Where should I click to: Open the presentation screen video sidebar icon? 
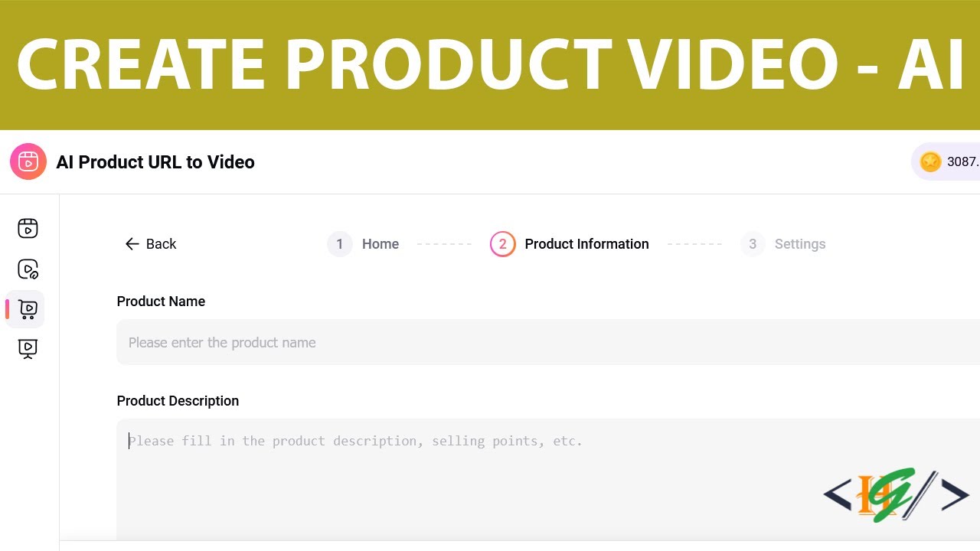tap(28, 349)
